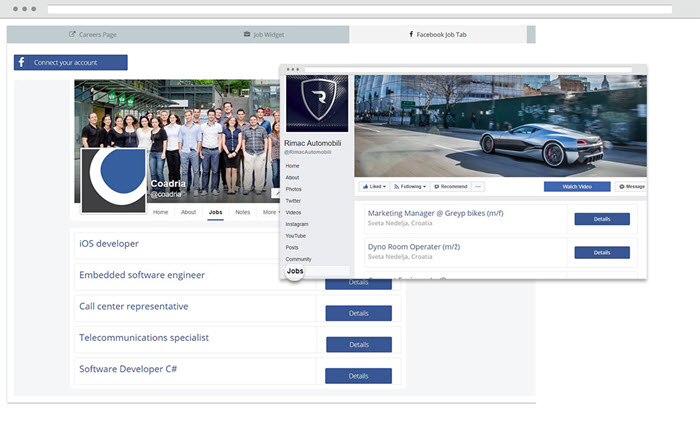Viewport: 700px width, 437px height.
Task: Click Details for Marketing Manager job
Action: (602, 219)
